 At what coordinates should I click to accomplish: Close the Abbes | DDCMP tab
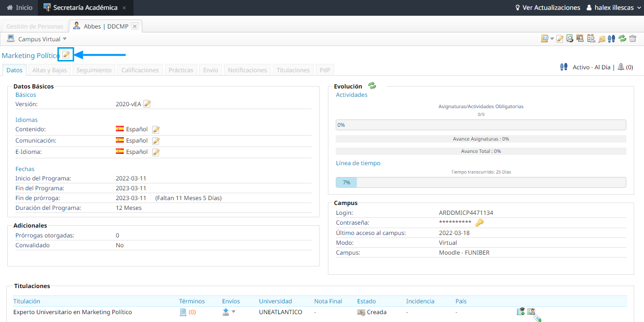click(134, 27)
